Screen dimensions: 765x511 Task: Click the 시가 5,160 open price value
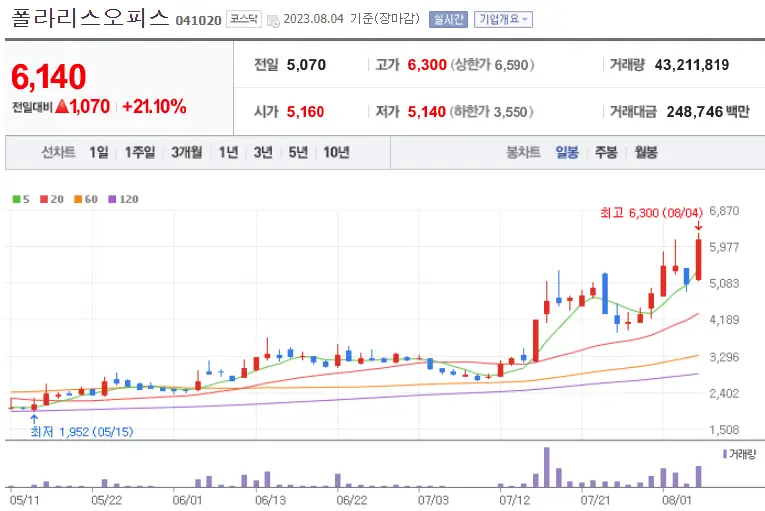(x=305, y=112)
